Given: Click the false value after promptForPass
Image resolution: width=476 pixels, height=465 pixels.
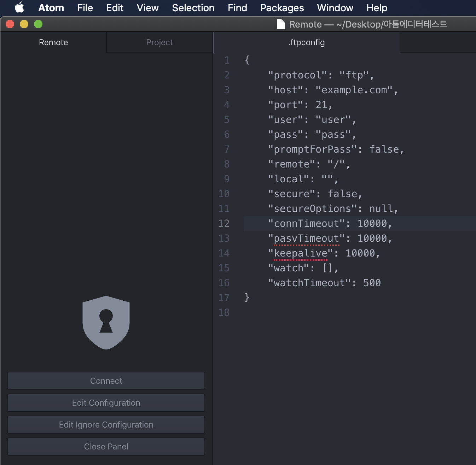Looking at the screenshot, I should [384, 149].
